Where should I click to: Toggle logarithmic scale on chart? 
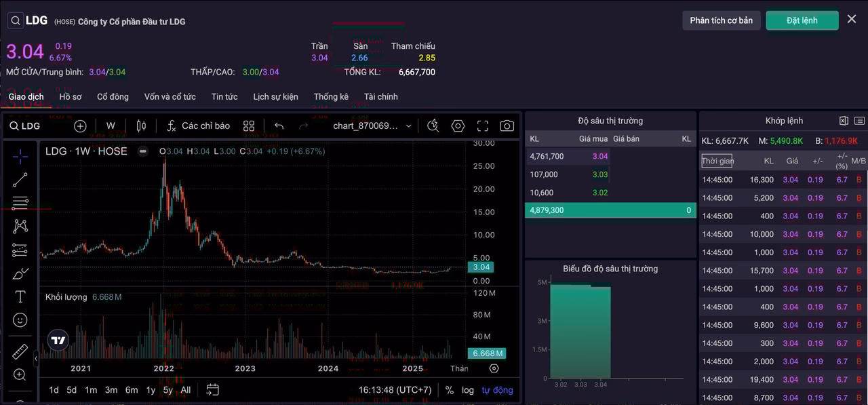[468, 390]
